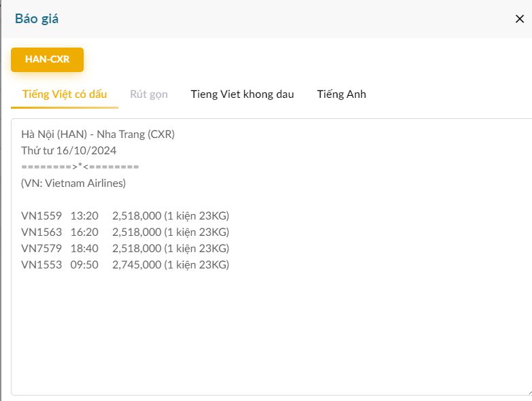
Task: Click flight number VN7579 in quote
Action: click(41, 249)
